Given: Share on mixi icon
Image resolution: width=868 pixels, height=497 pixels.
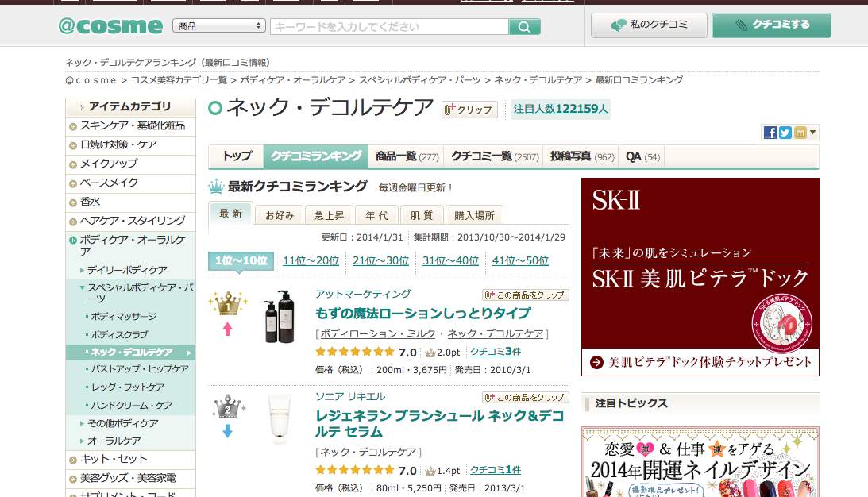Looking at the screenshot, I should pyautogui.click(x=800, y=133).
